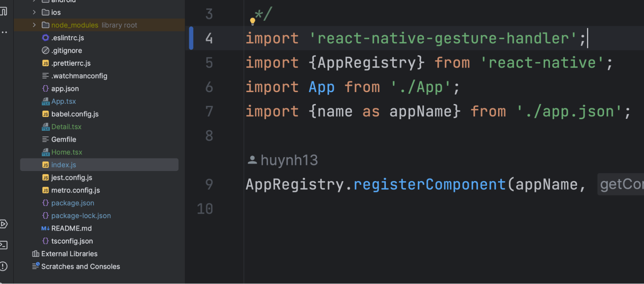This screenshot has width=644, height=284.
Task: Click the yellow intention lightbulb icon
Action: (253, 22)
